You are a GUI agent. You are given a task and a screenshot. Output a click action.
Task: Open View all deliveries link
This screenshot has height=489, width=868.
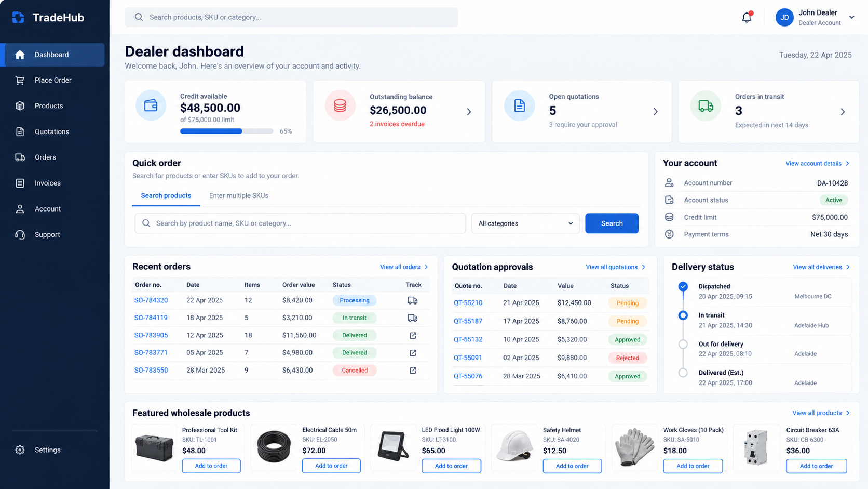click(x=822, y=267)
